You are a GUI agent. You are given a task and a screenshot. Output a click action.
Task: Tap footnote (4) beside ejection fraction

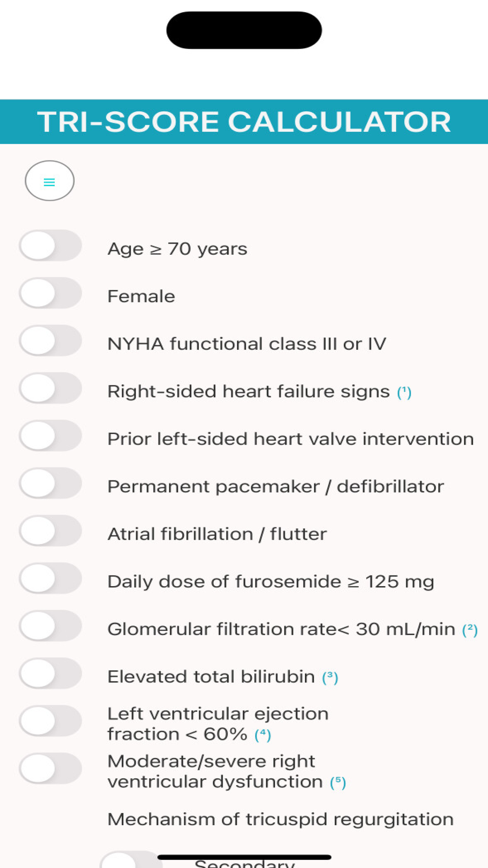(x=263, y=735)
